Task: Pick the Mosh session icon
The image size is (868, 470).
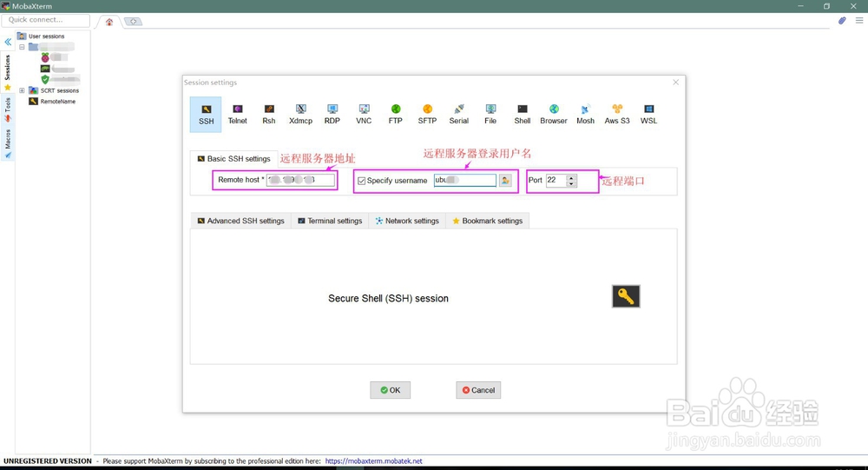Action: pyautogui.click(x=585, y=114)
